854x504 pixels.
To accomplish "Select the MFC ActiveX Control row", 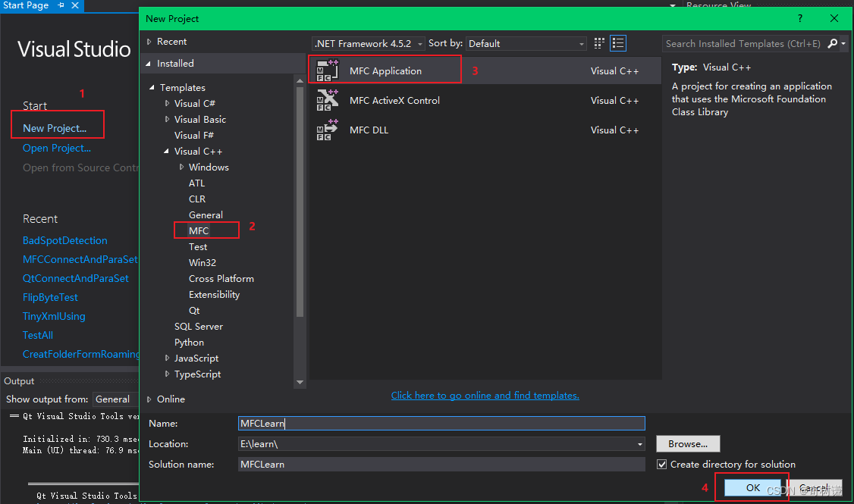I will 485,100.
